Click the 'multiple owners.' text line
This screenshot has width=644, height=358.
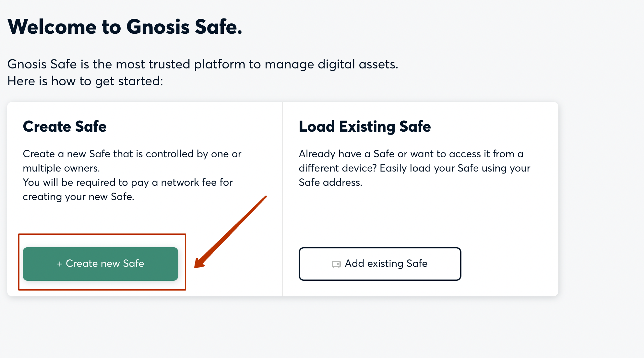[x=61, y=168]
